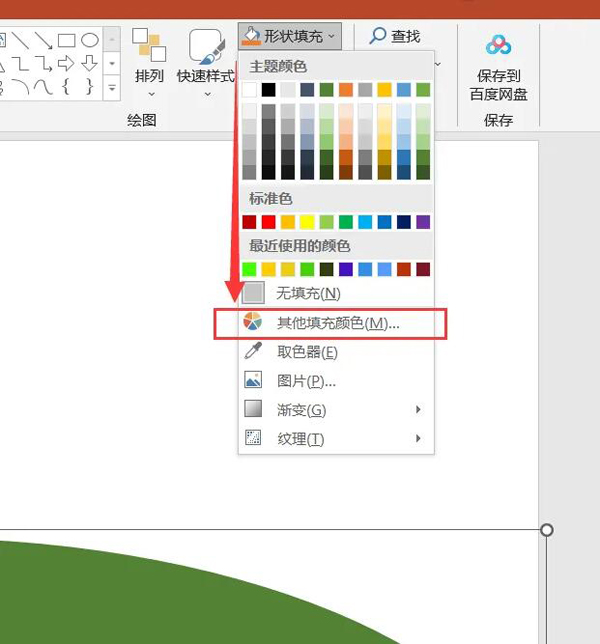Pick white theme color swatch

[249, 90]
